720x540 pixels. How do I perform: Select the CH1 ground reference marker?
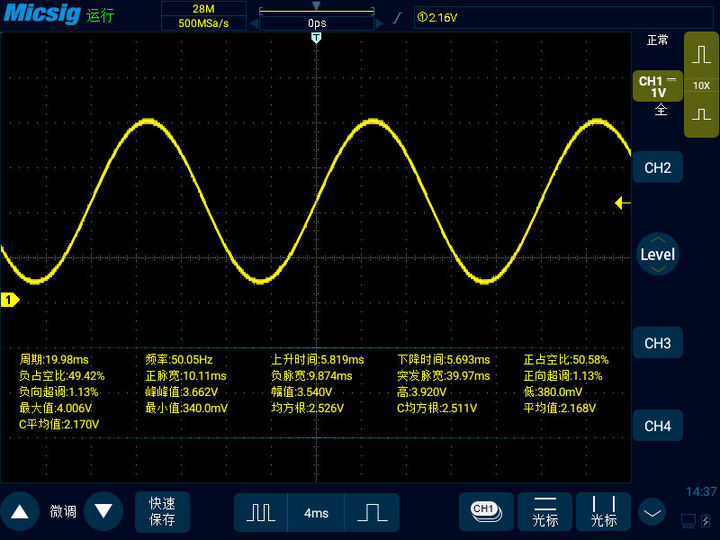coord(10,300)
